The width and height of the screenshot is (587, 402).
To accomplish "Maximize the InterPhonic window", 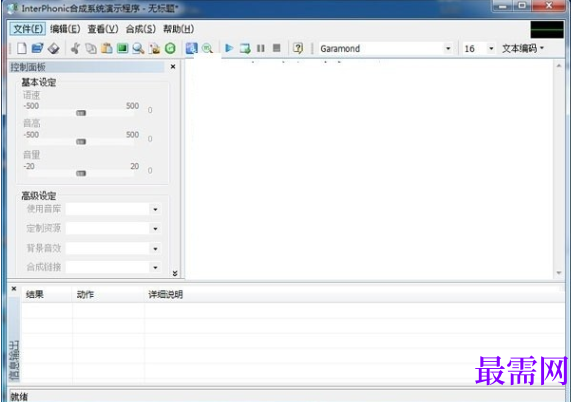I will 522,6.
